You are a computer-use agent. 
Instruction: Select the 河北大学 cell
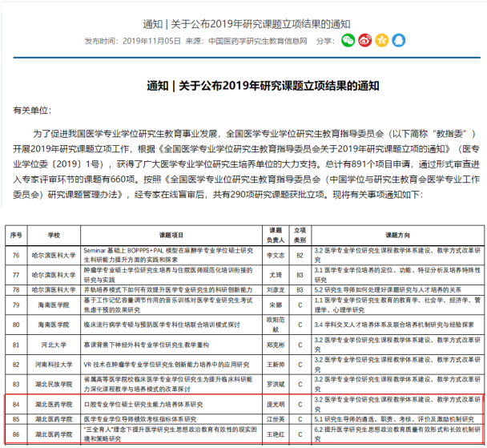54,345
